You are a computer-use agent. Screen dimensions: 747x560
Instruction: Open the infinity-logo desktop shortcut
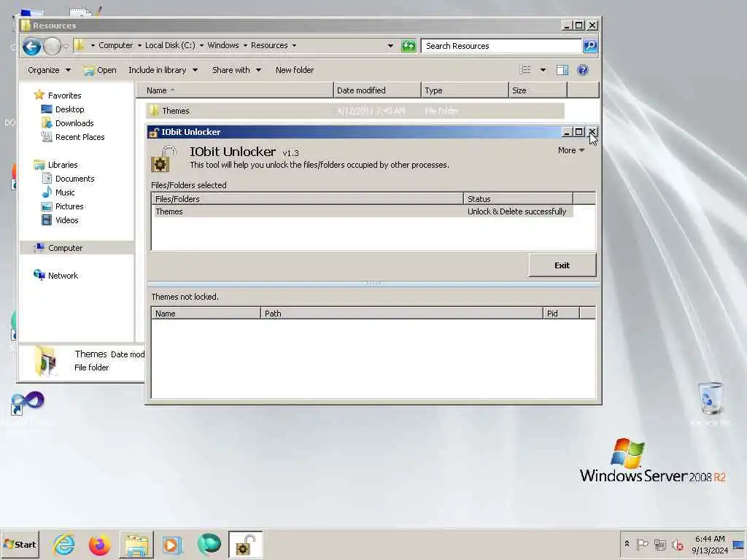tap(27, 404)
